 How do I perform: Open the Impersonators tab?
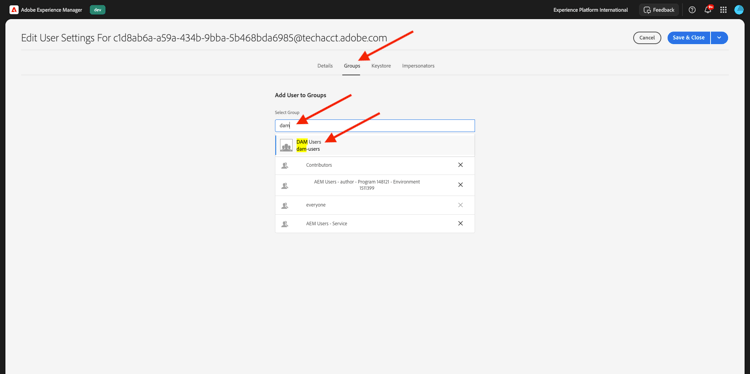point(418,66)
